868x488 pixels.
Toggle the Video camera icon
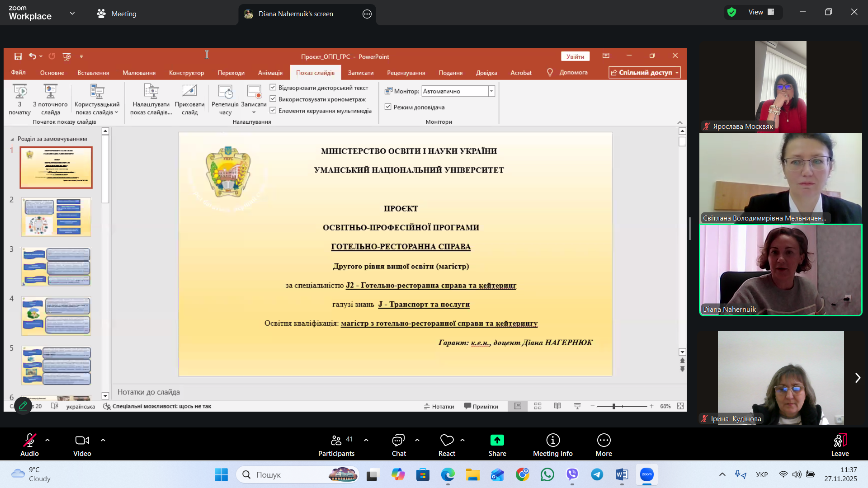(x=82, y=440)
